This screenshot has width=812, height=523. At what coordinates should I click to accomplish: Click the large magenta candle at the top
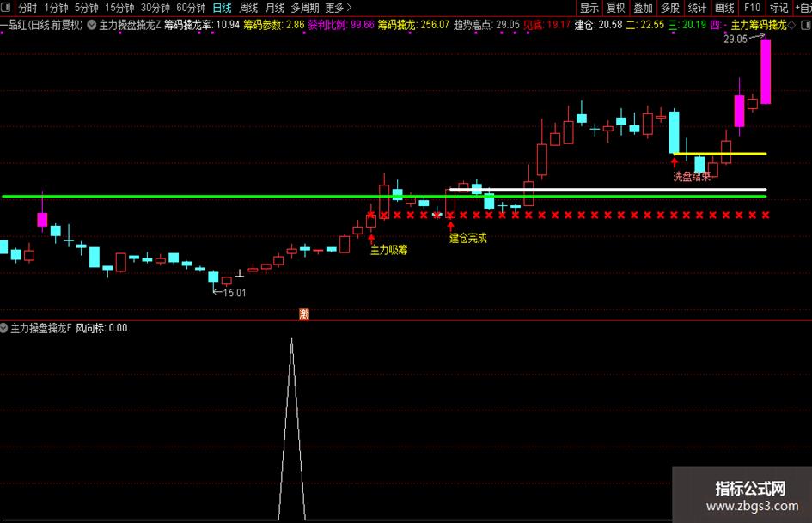pos(766,71)
